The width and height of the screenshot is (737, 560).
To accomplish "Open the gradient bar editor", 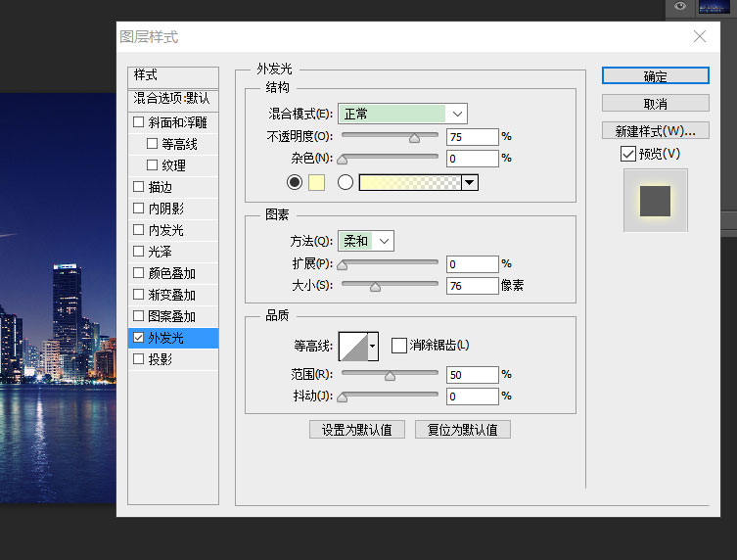I will coord(410,182).
